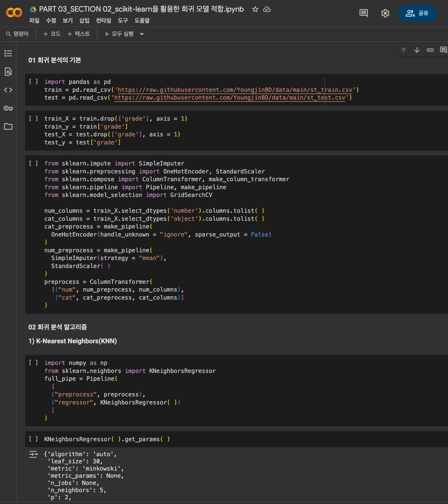Run all cells with 모두 실행
This screenshot has width=448, height=504.
click(x=119, y=34)
